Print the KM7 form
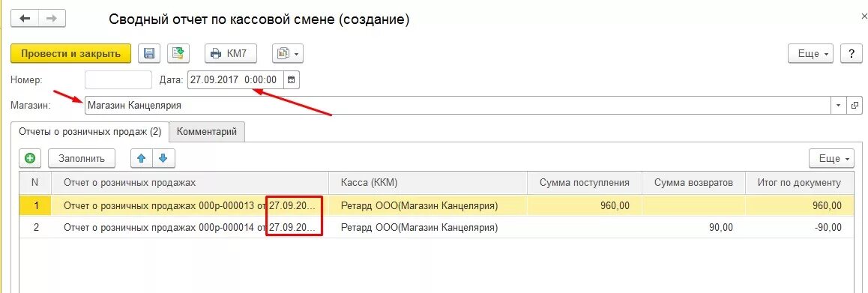Screen dimensions: 868x293 tap(232, 54)
